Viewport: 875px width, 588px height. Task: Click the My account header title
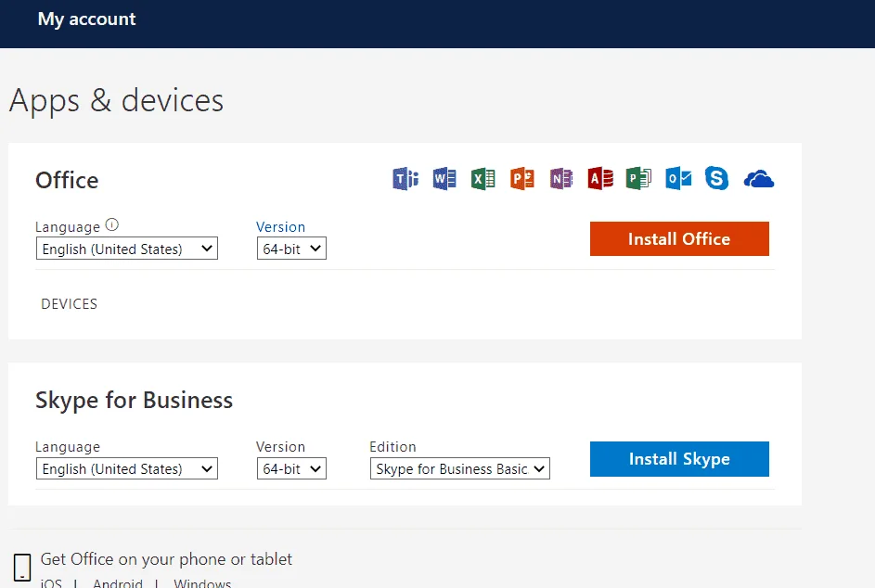pyautogui.click(x=86, y=19)
